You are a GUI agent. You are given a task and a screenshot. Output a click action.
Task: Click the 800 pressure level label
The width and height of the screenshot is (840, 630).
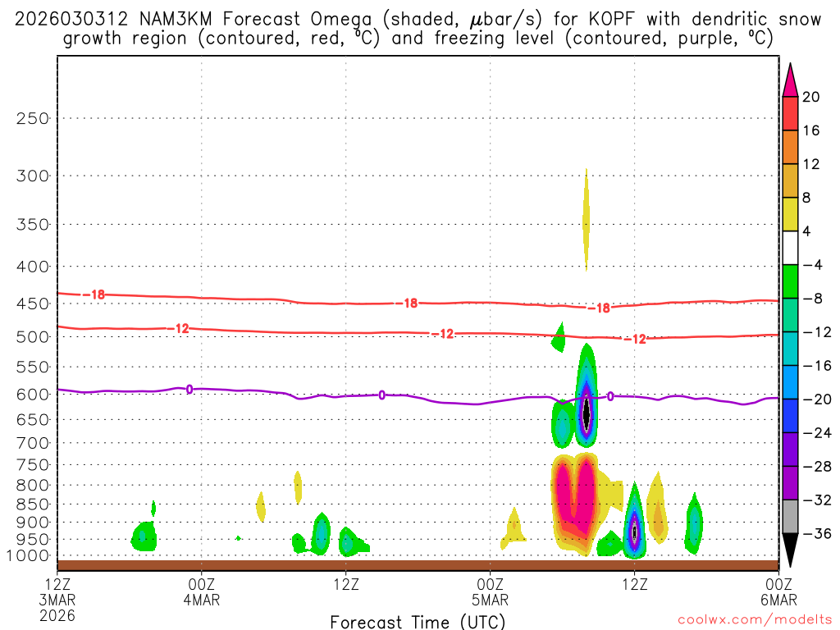[x=33, y=486]
